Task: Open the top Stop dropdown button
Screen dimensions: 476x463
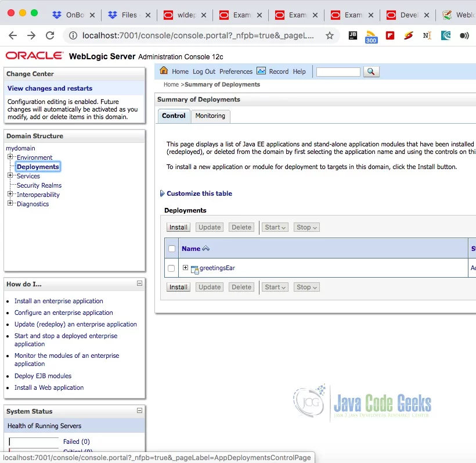Action: click(306, 227)
